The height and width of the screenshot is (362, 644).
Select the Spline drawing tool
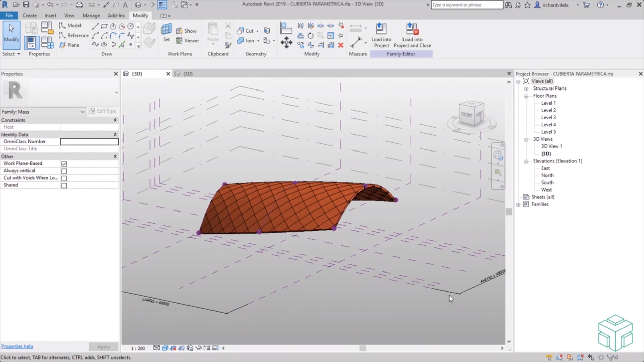[95, 44]
